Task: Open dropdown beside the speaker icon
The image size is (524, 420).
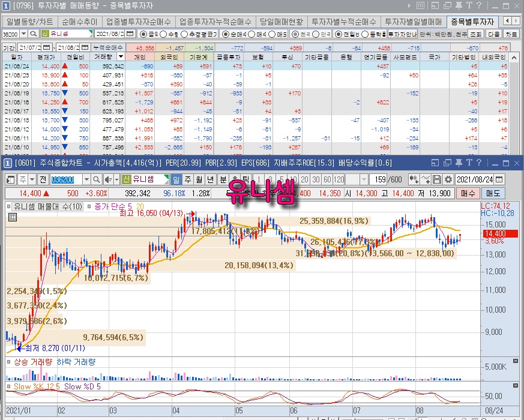Action: click(116, 180)
